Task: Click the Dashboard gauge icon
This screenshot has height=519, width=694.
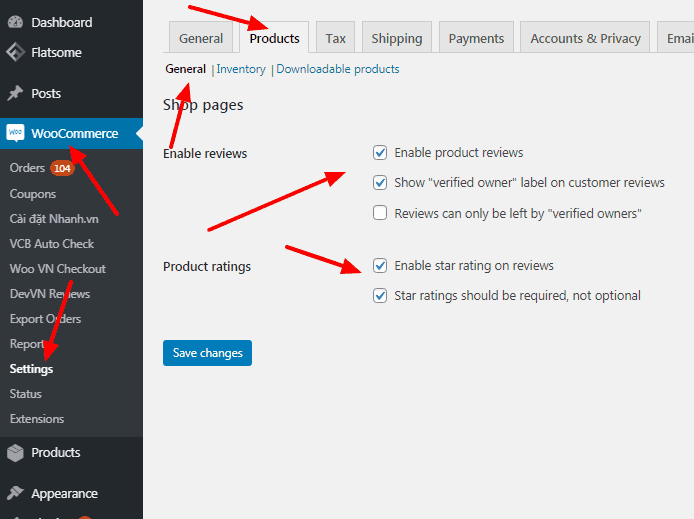Action: pos(15,22)
